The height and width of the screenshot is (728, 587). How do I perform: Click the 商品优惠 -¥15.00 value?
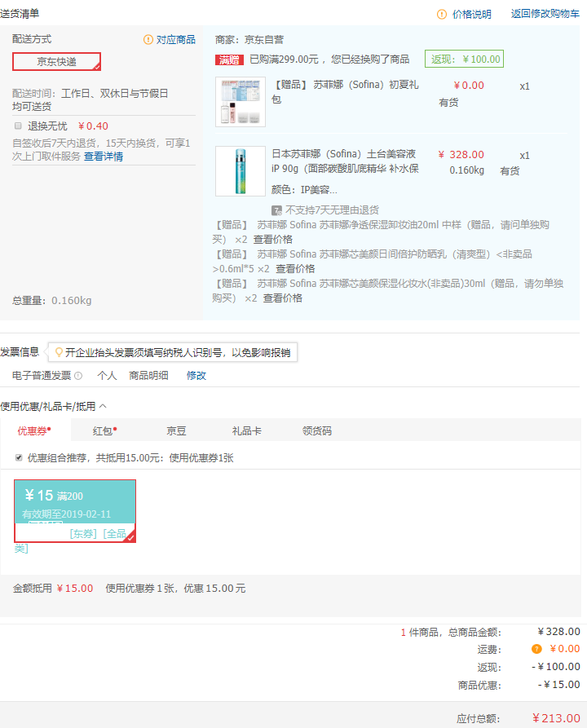click(x=559, y=685)
